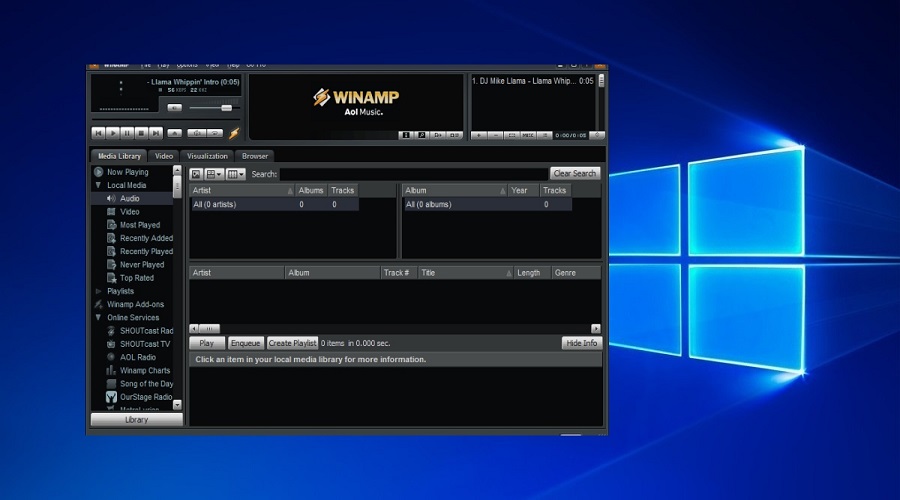Open Top Rated smart view
The image size is (900, 500).
pyautogui.click(x=137, y=278)
